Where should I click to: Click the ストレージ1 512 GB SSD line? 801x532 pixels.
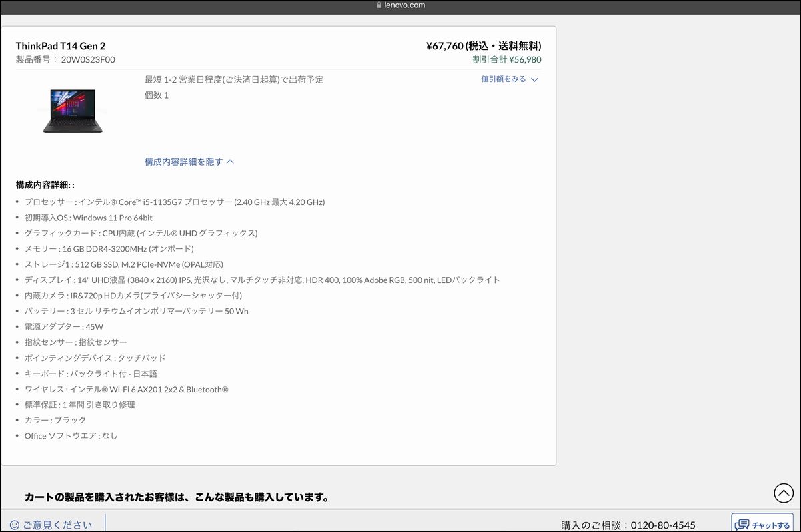[124, 264]
